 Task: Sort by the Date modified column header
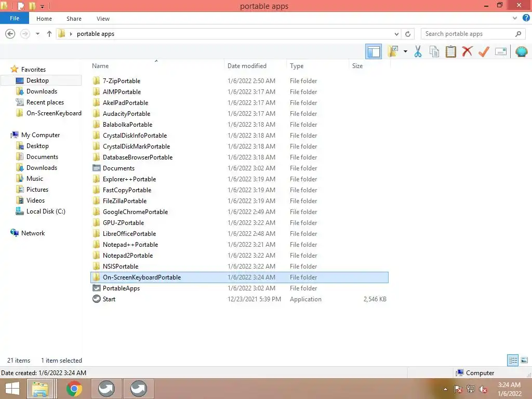pos(247,66)
